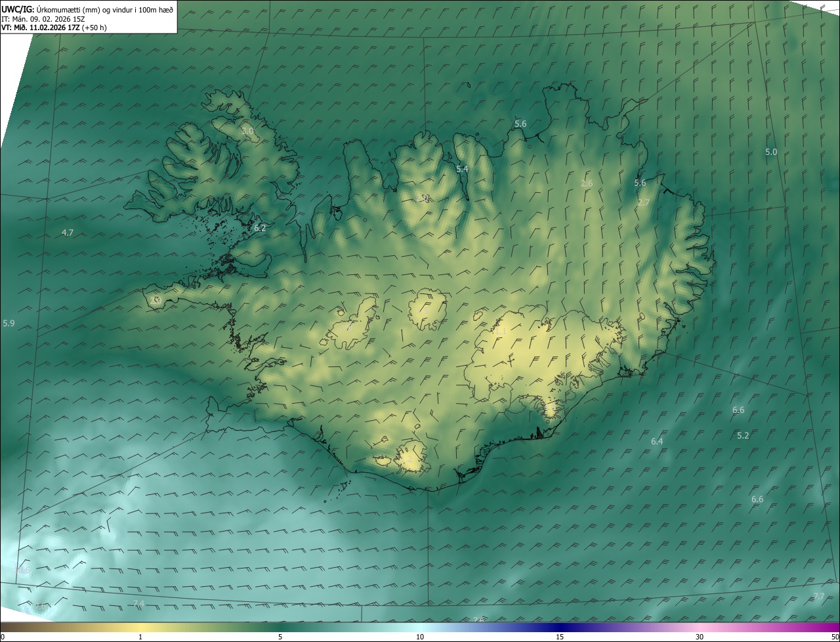Select the colorbar tick label "15"
Image resolution: width=840 pixels, height=642 pixels.
(x=560, y=637)
